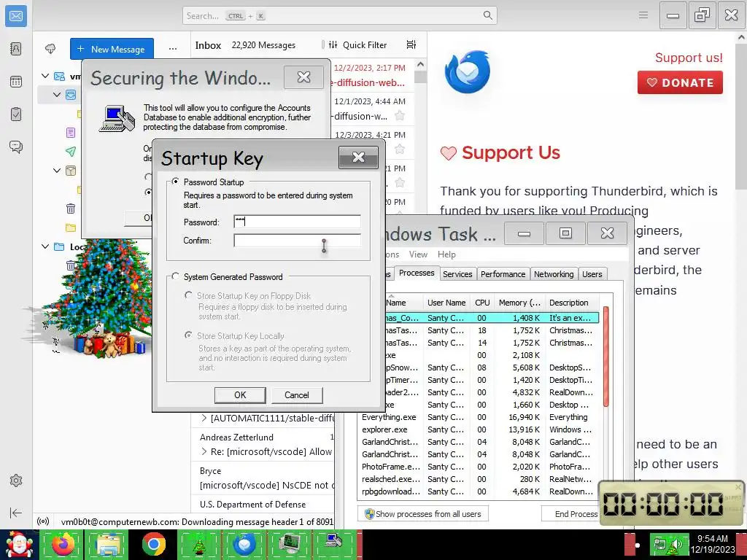This screenshot has height=560, width=747.
Task: Select explorer.exe process row
Action: pyautogui.click(x=479, y=429)
